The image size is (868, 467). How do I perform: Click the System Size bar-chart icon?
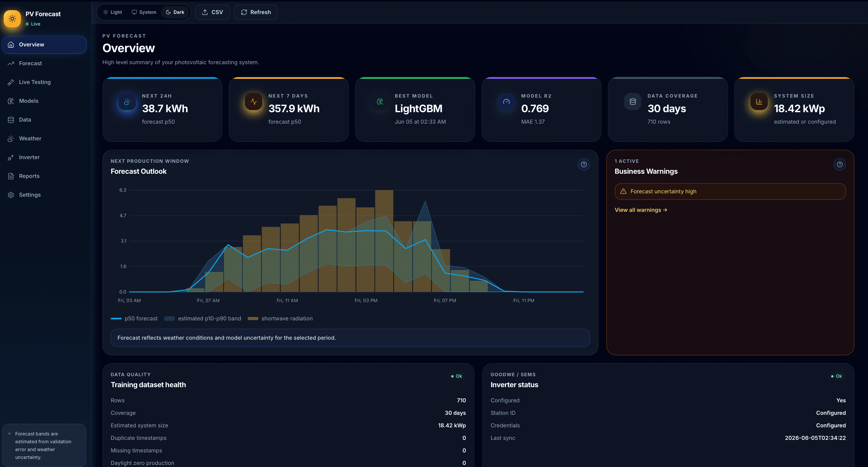point(759,102)
